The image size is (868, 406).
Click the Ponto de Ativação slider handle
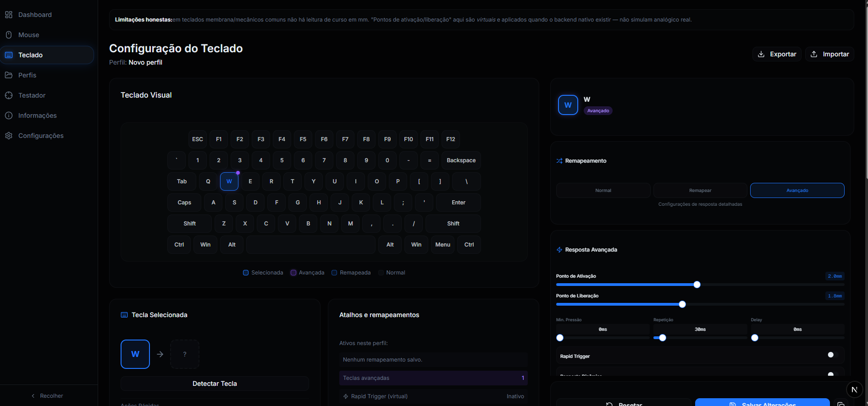[697, 285]
